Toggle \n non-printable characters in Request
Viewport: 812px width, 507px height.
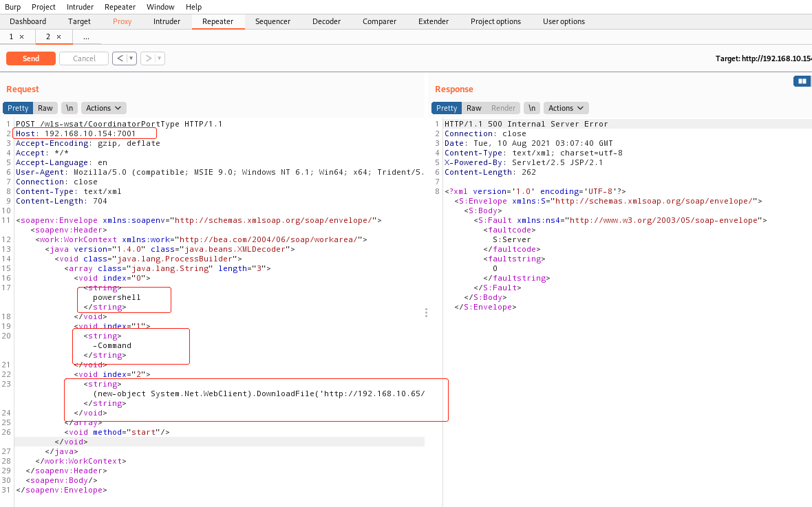click(70, 108)
